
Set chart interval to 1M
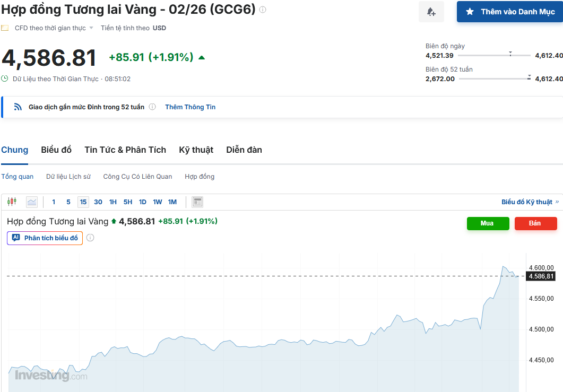[x=172, y=202]
